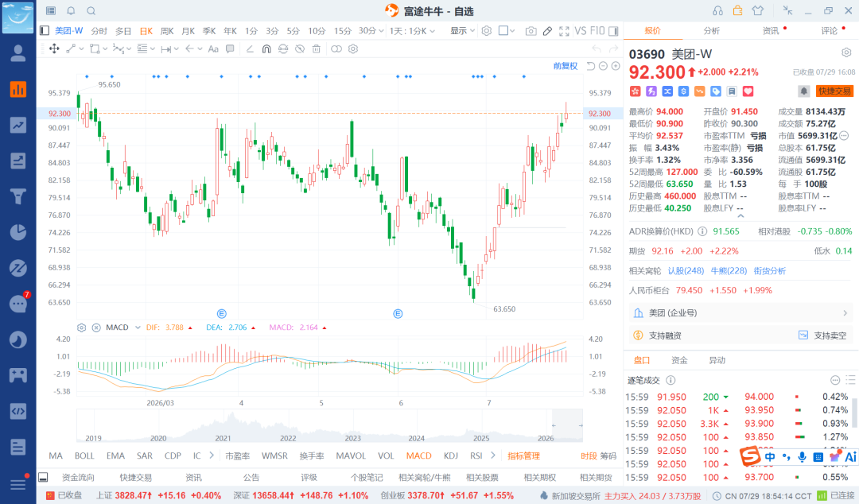Switch to the 分析 tab
Viewport: 859px width, 504px height.
pyautogui.click(x=712, y=31)
